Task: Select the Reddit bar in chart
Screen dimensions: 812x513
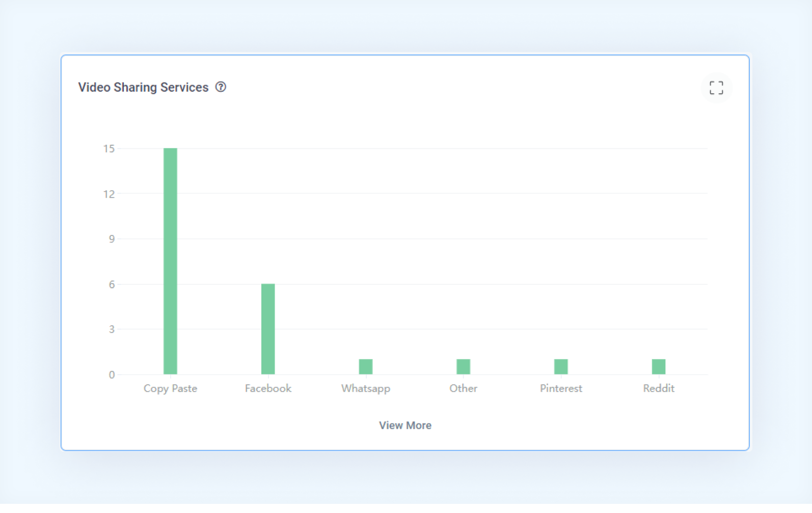Action: click(x=659, y=367)
